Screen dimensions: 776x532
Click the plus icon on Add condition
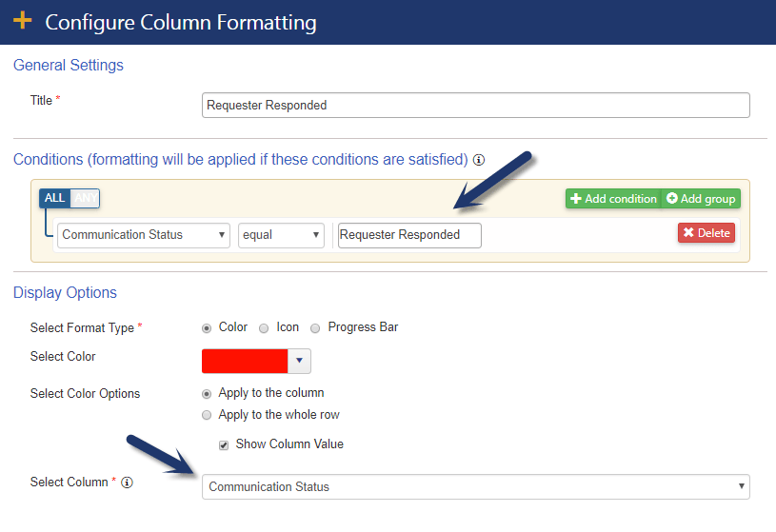(x=575, y=199)
